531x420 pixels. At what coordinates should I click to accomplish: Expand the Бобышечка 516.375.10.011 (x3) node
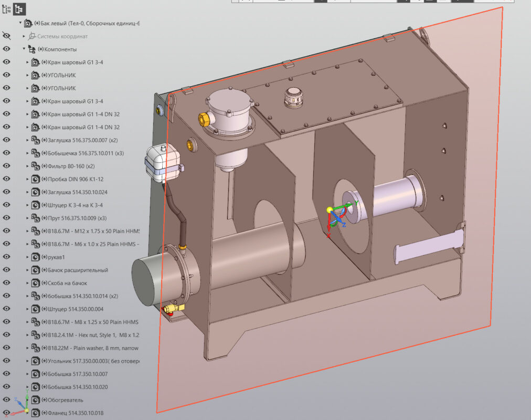click(x=27, y=153)
